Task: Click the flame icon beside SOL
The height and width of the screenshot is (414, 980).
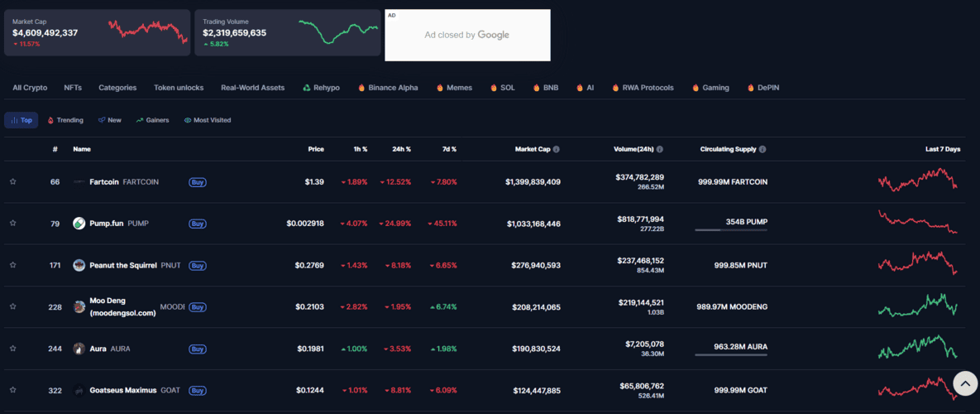Action: (x=493, y=88)
